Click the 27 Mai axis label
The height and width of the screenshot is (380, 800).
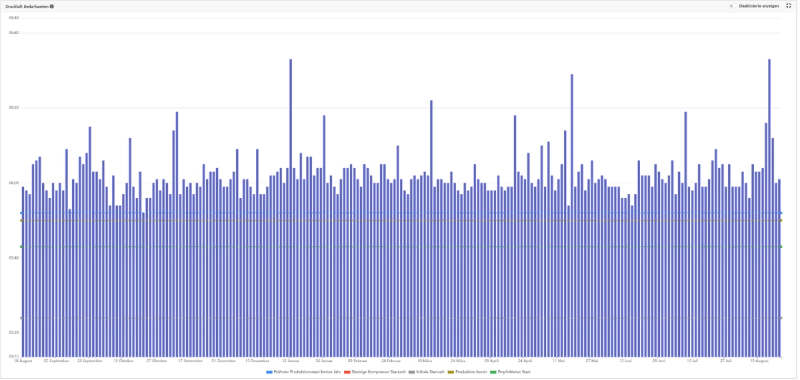coord(591,361)
